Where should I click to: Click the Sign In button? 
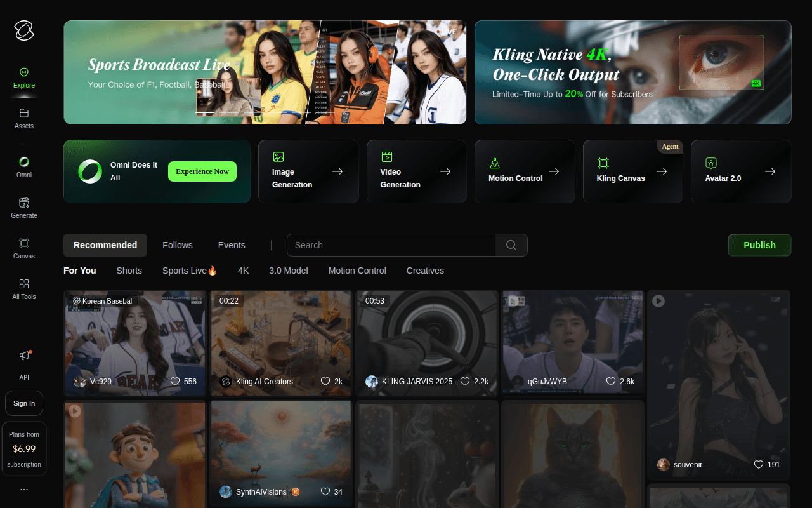[24, 403]
